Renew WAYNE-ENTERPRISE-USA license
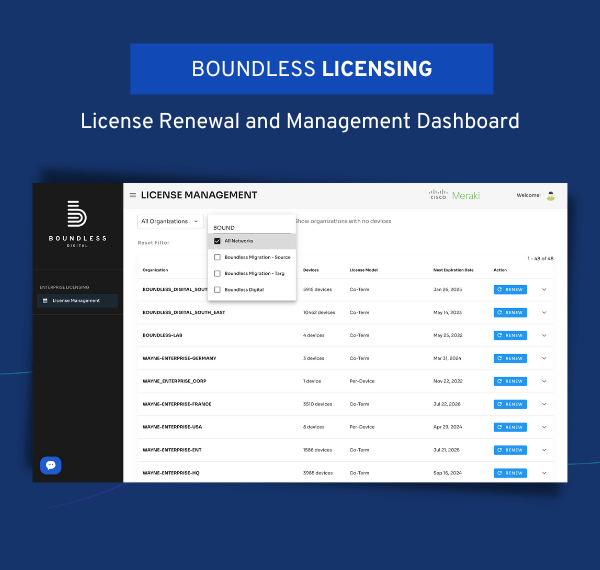 click(x=510, y=427)
